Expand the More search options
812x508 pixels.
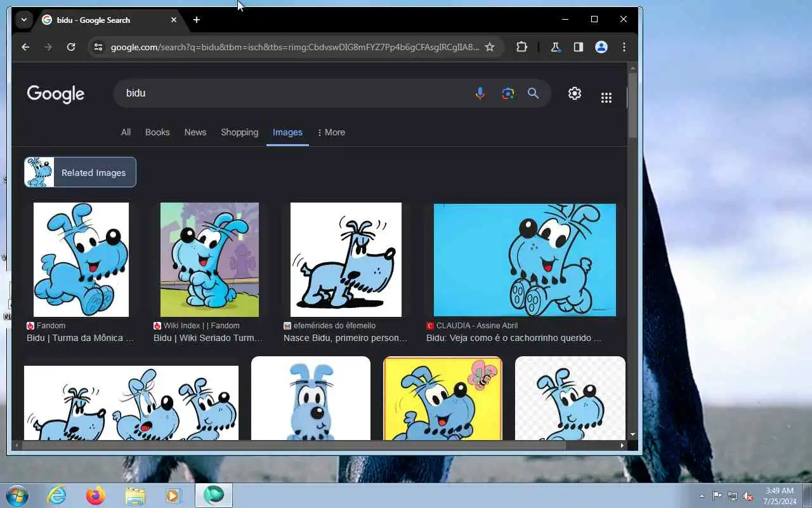coord(331,132)
